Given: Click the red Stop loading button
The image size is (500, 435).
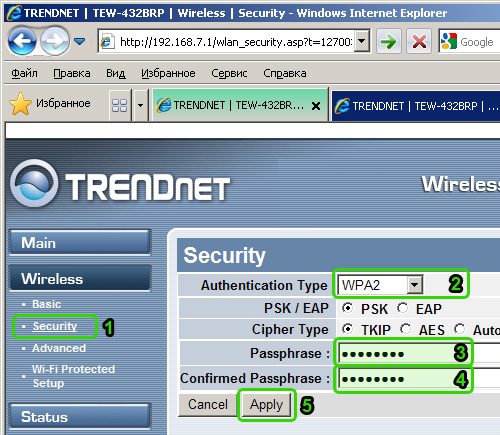Looking at the screenshot, I should 419,42.
